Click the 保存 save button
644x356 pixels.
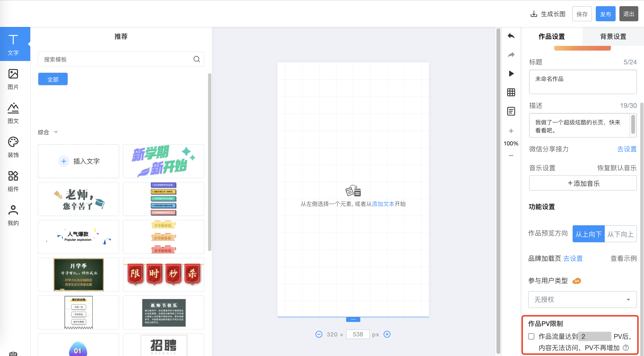(582, 14)
